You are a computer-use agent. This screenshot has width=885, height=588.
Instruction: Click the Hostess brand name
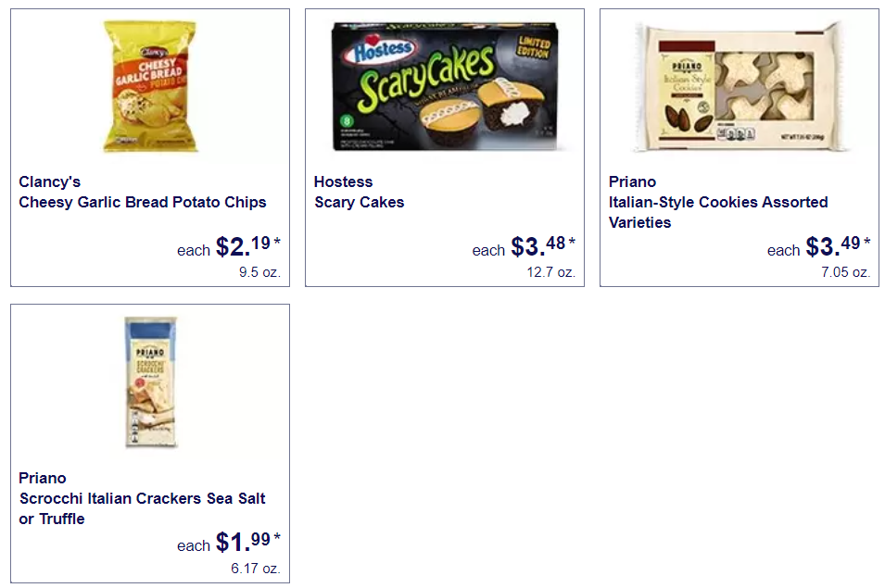tap(343, 182)
